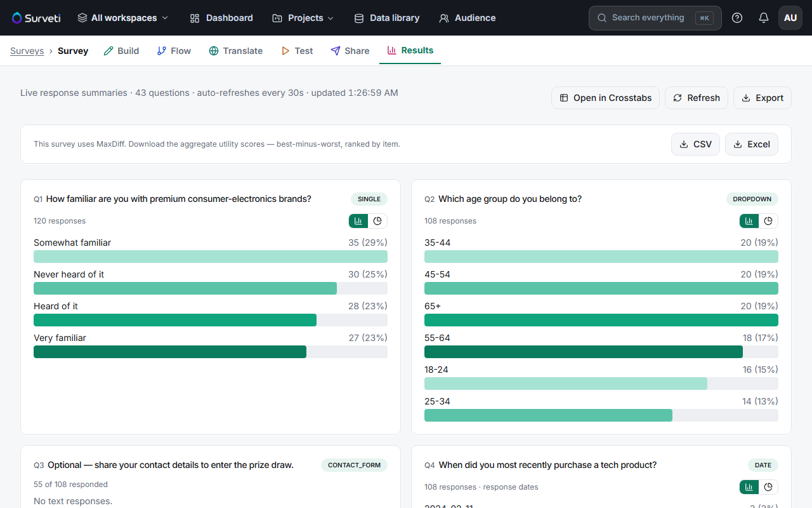Refresh the response summaries
Viewport: 812px width, 508px height.
point(697,98)
